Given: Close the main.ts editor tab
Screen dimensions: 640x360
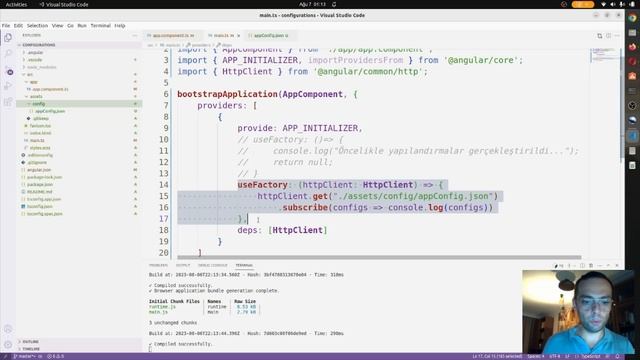Looking at the screenshot, I should pos(239,36).
